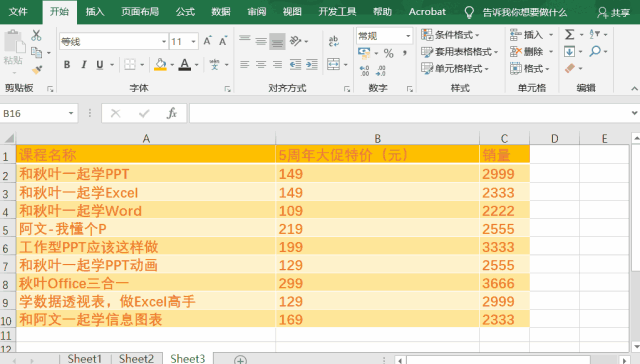640x364 pixels.
Task: Click the Comma Style button
Action: [x=404, y=53]
